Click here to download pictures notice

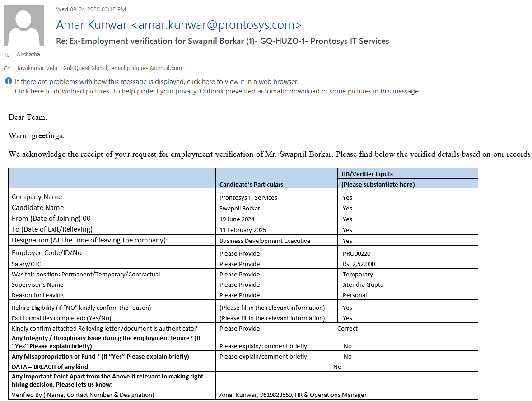[217, 91]
